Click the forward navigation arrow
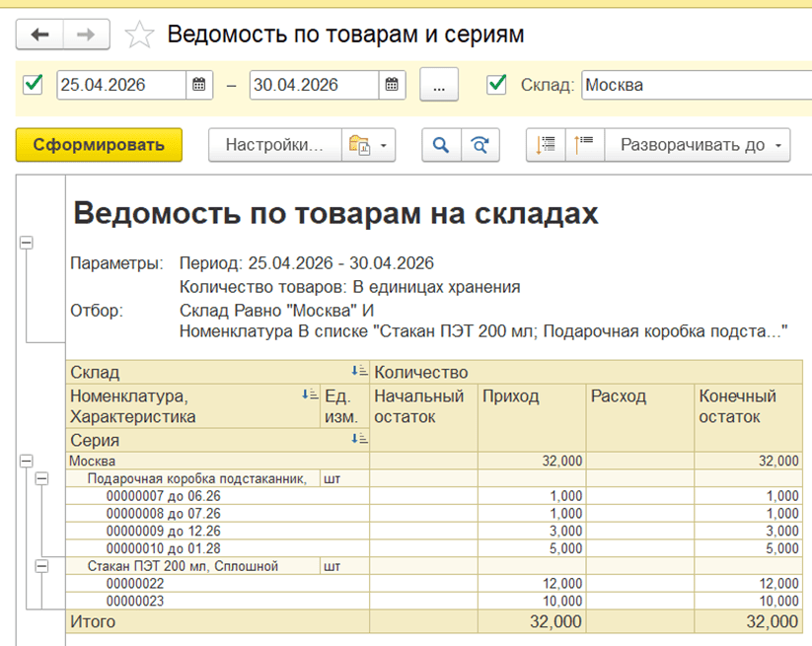812x646 pixels. [86, 35]
